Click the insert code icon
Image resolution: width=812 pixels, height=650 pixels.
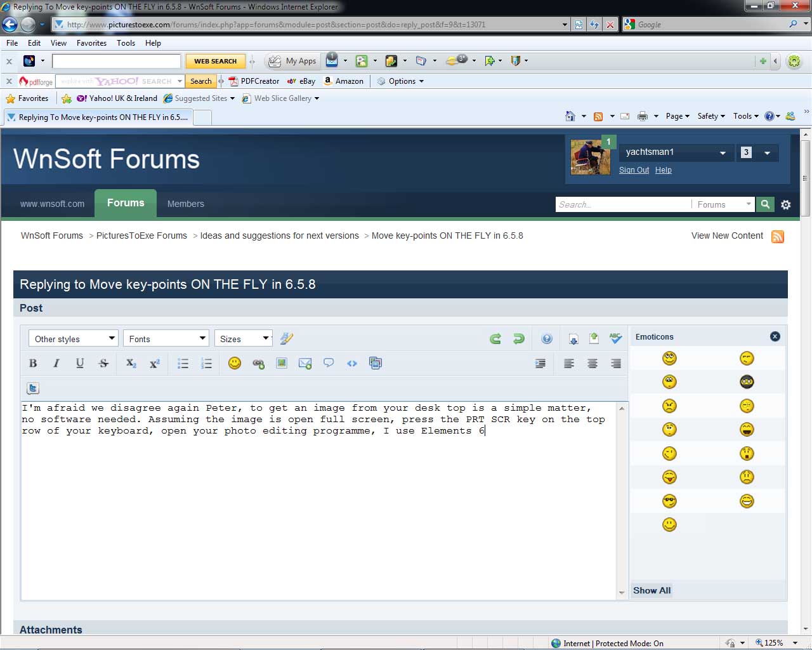(x=352, y=364)
